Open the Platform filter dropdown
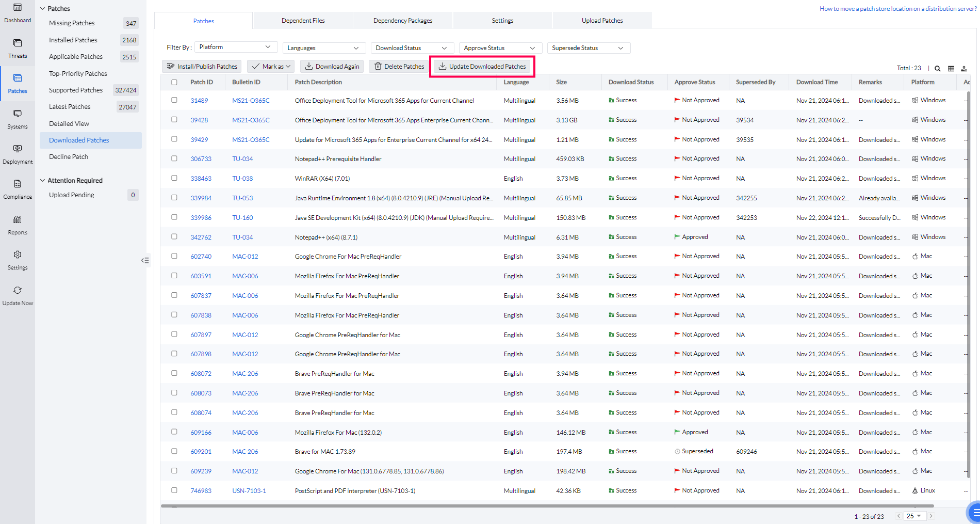Screen dimensions: 980x524 click(235, 47)
